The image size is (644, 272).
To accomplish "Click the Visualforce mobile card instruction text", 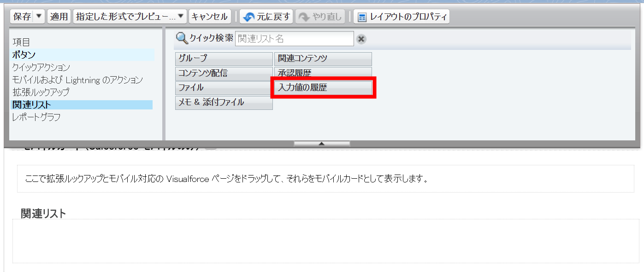I will [226, 178].
